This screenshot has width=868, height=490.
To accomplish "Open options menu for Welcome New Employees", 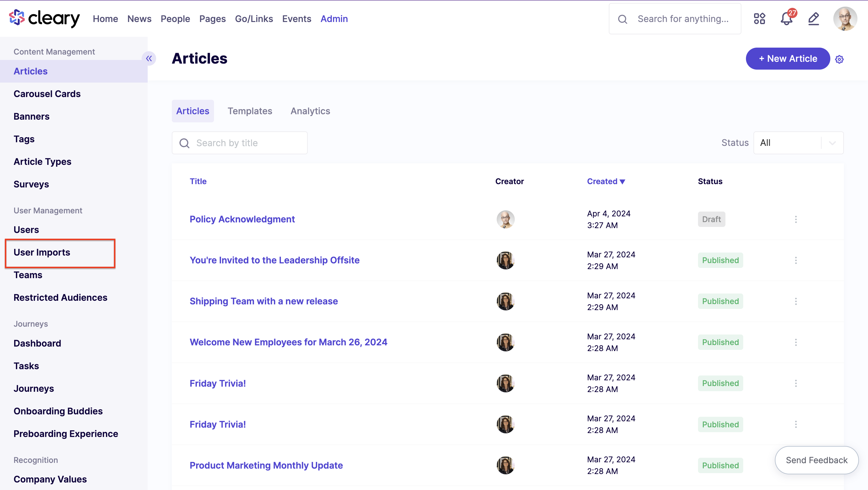I will point(796,342).
